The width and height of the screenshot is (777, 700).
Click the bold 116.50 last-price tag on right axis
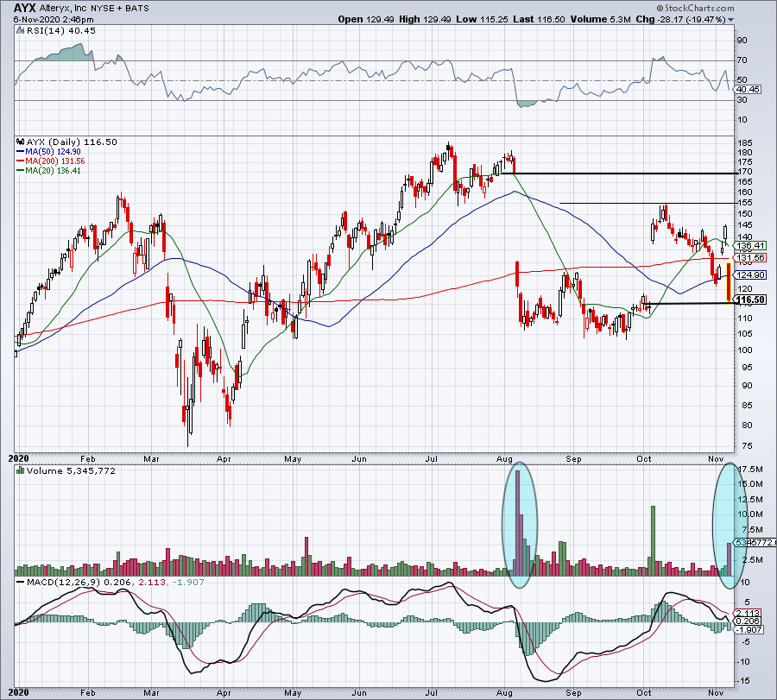[750, 300]
